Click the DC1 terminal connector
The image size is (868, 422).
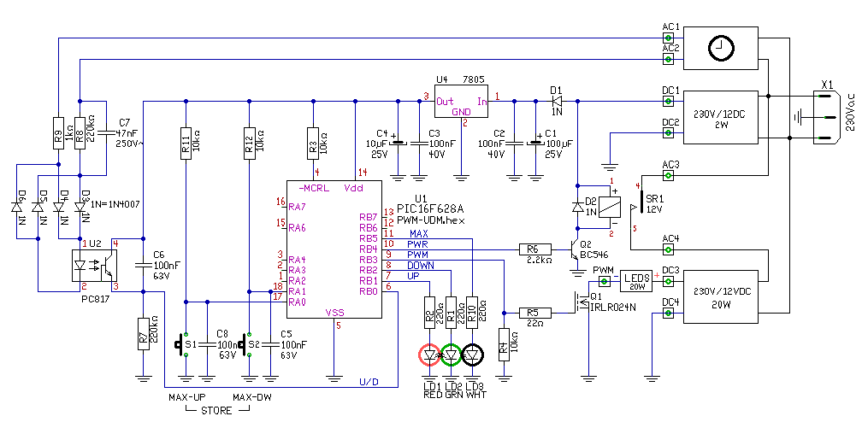tap(669, 101)
